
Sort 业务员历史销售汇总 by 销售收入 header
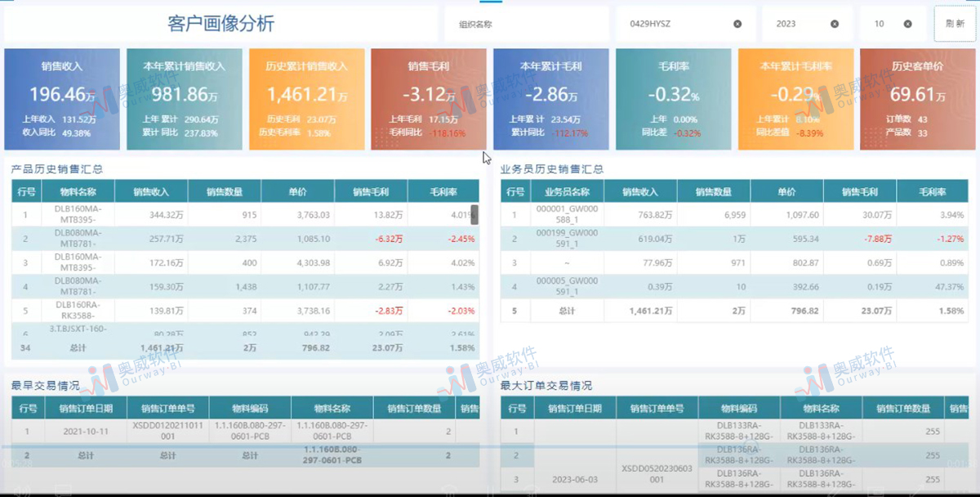(640, 192)
